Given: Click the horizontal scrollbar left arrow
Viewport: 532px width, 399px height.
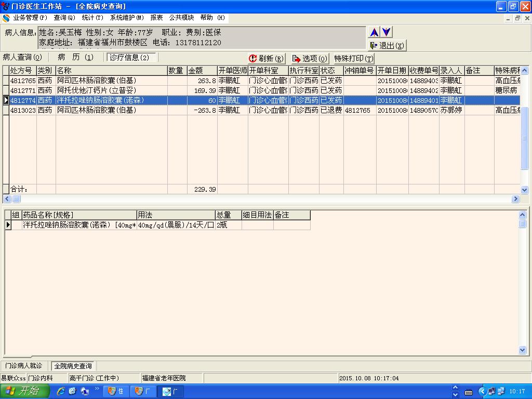Looking at the screenshot, I should click(7, 199).
